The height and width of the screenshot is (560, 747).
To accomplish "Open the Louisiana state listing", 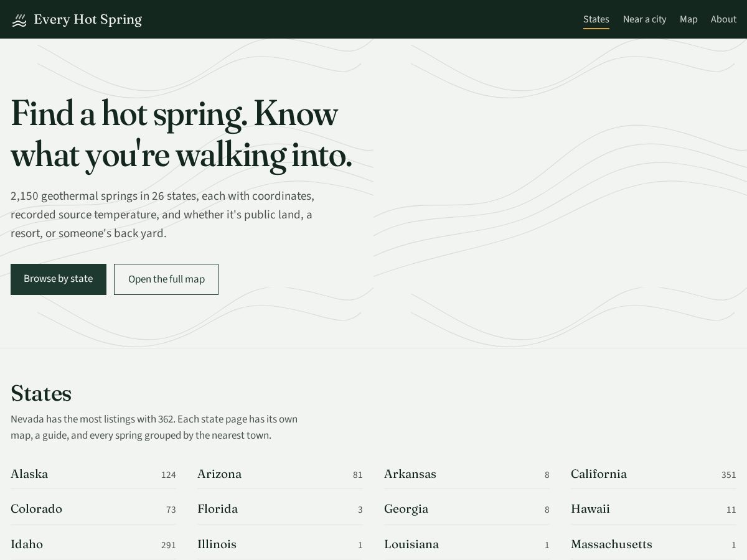I will 467,544.
